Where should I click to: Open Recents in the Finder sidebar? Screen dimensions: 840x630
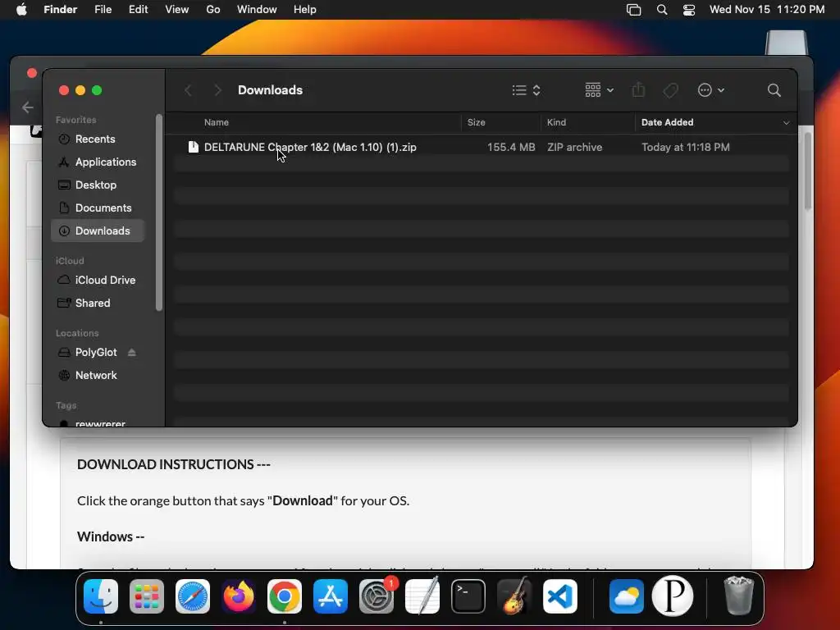[95, 139]
